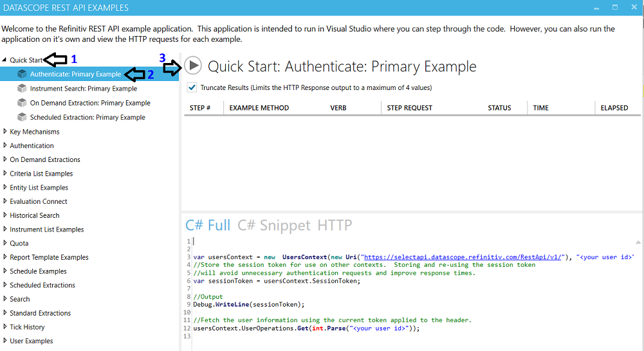Screen dimensions: 644x351
Task: Click the STEP # column header
Action: (x=200, y=108)
